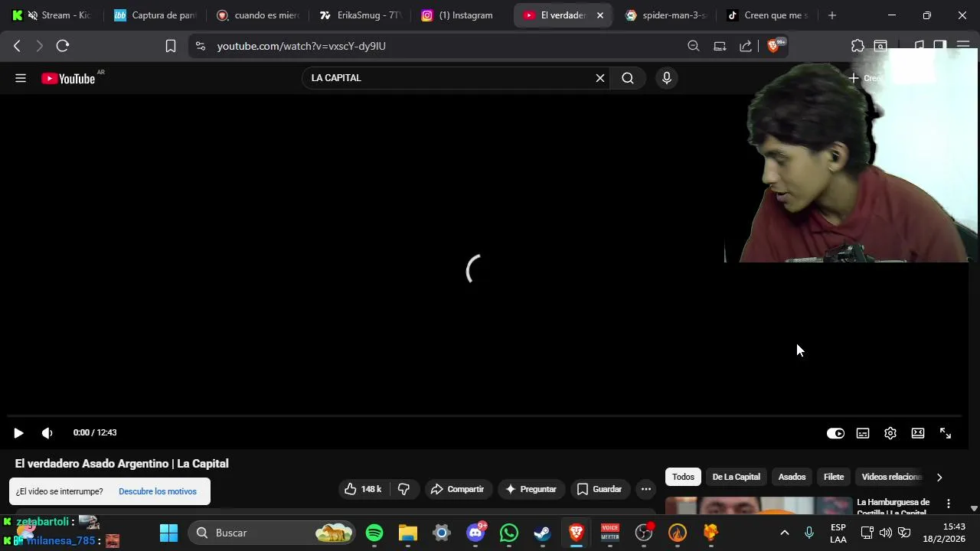Open the more actions three-dot menu
This screenshot has width=980, height=551.
click(x=646, y=489)
